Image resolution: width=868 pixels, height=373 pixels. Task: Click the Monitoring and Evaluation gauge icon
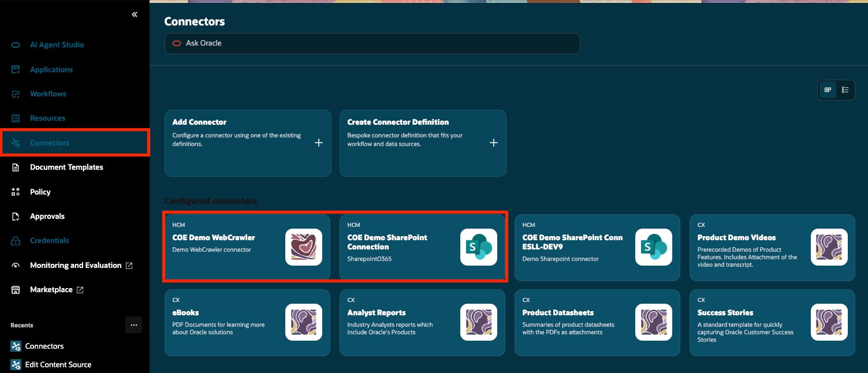pyautogui.click(x=16, y=265)
